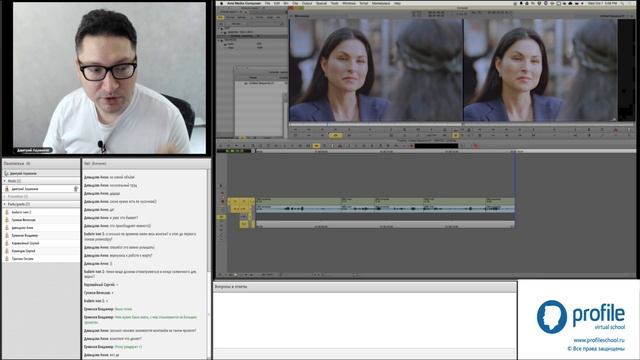The height and width of the screenshot is (360, 640).
Task: Click the microphone icon beside host name
Action: [76, 189]
